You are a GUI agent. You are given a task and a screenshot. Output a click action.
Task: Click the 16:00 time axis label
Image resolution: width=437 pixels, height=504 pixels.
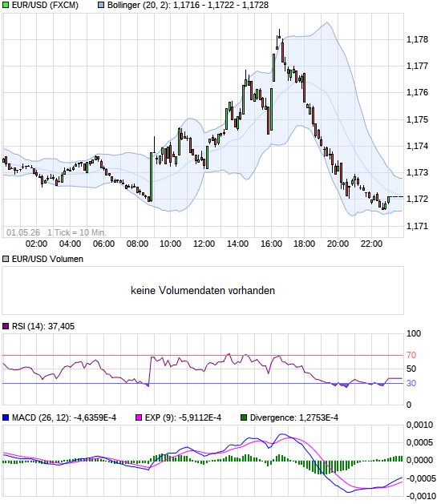pyautogui.click(x=271, y=244)
